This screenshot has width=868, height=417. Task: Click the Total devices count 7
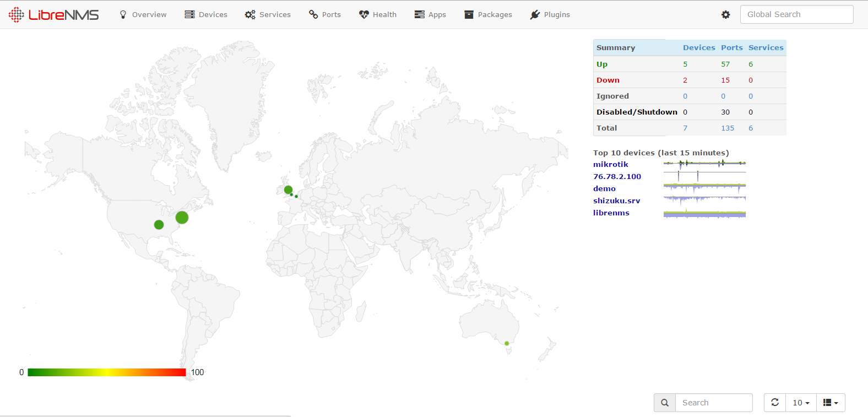685,128
